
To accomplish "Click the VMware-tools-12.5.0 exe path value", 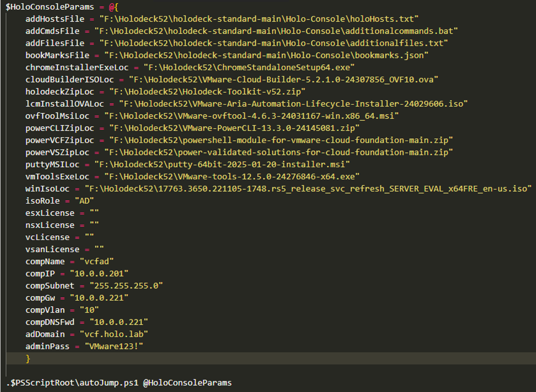I will coord(232,177).
